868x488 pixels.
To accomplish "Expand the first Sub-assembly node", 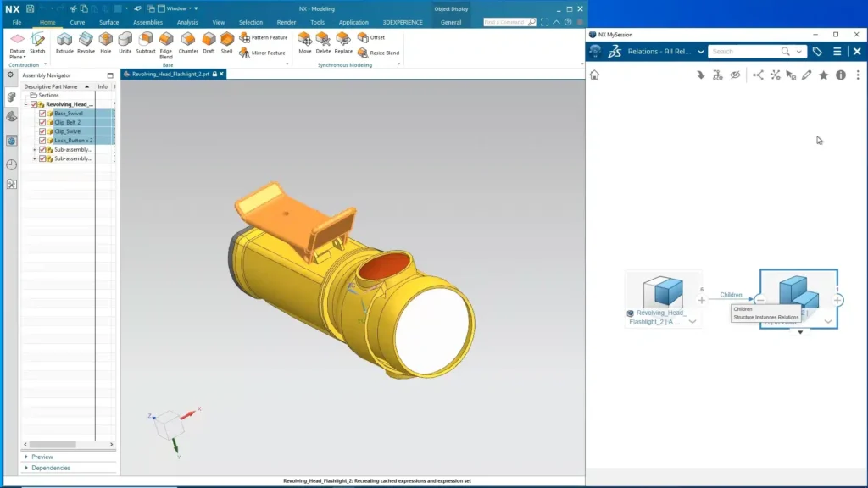I will coord(35,150).
